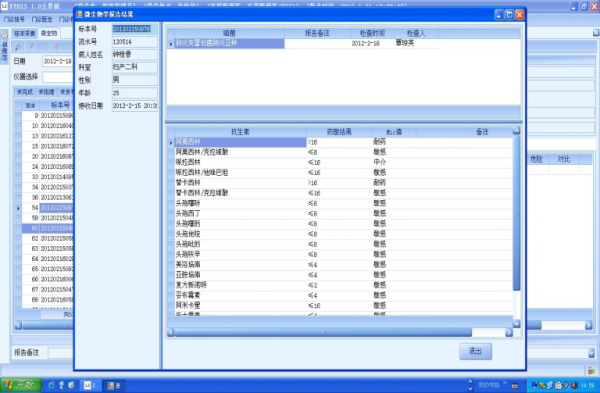Open the 门诊医生 menu
This screenshot has width=600, height=393.
(42, 19)
